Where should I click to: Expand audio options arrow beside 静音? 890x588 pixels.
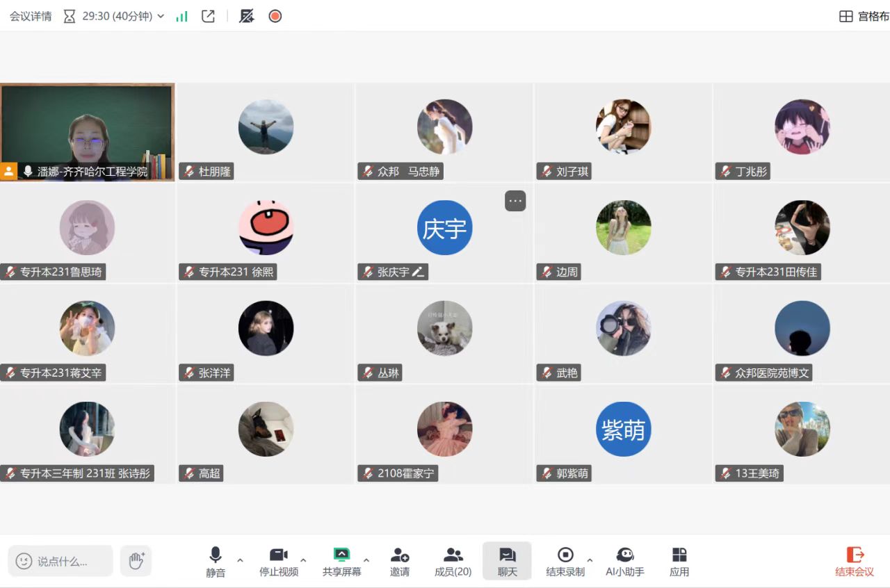(x=241, y=560)
